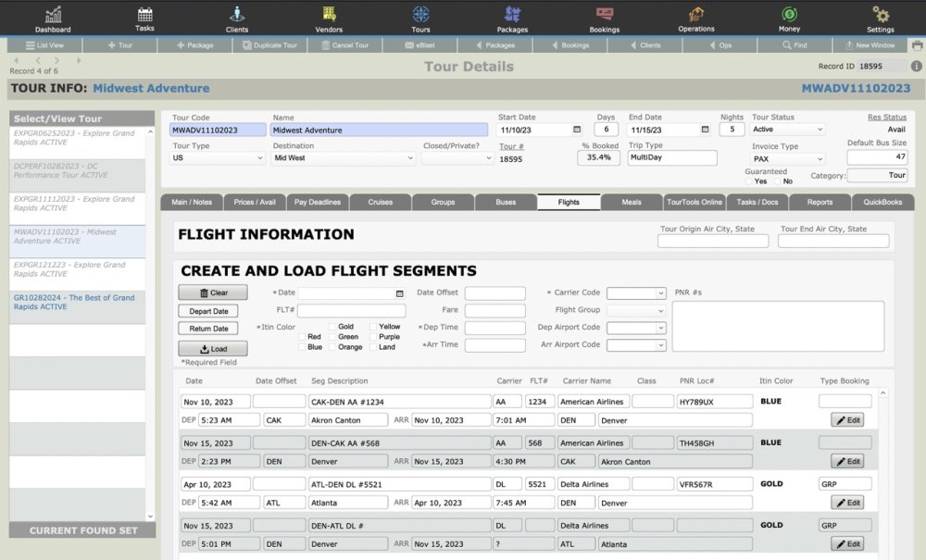Tick the Purple itinerary color checkbox
This screenshot has height=560, width=926.
[x=372, y=337]
